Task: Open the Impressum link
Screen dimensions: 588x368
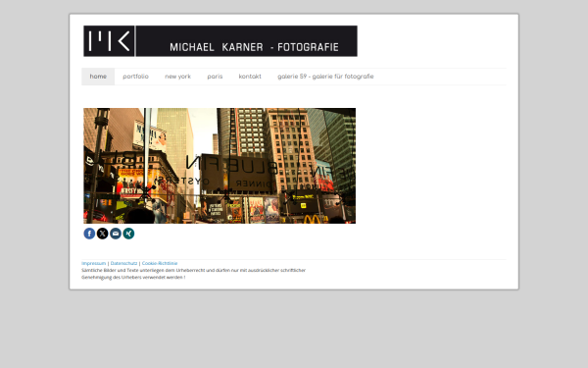Action: pos(94,263)
